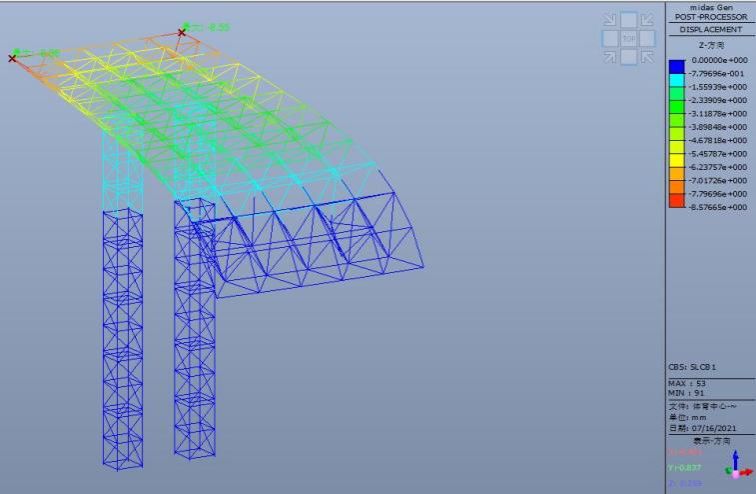756x494 pixels.
Task: Click the CBS: SLCB1 load combination label
Action: pos(692,367)
